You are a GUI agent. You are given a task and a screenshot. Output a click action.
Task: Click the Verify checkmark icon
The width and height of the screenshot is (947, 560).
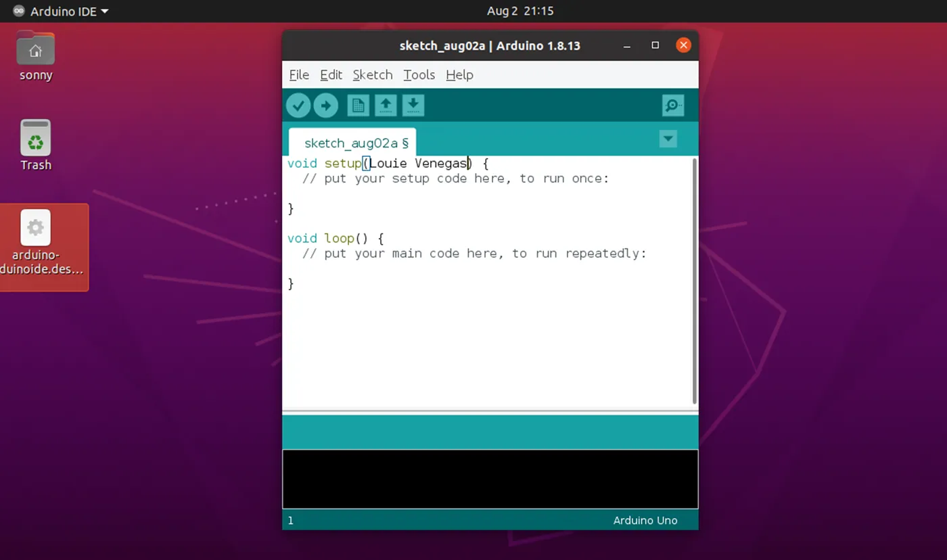pos(298,106)
